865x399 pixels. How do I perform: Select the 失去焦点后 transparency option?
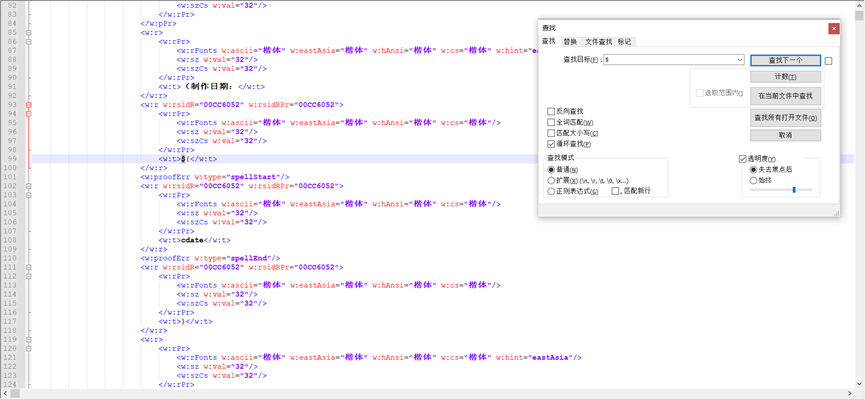(x=754, y=170)
